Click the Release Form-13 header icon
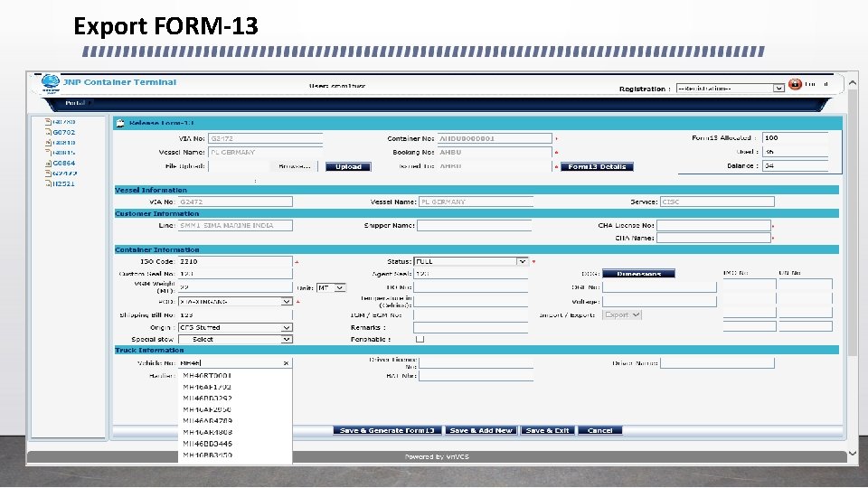Screen dimensions: 868x488 click(x=120, y=124)
